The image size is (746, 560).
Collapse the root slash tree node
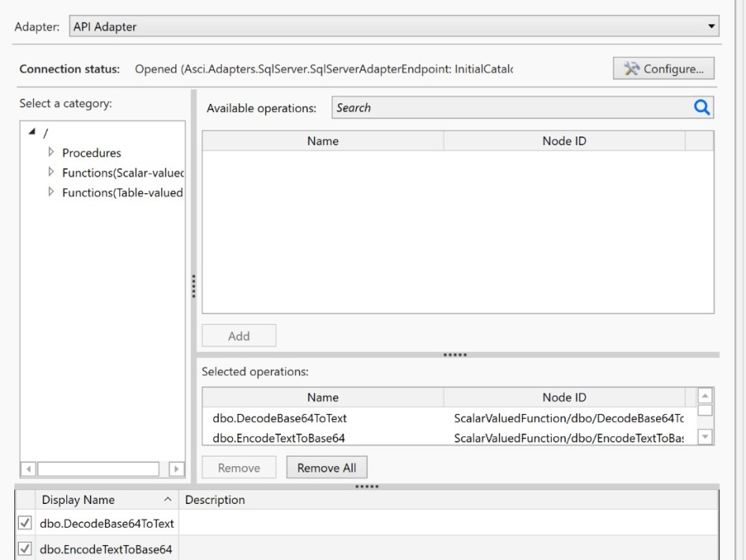tap(30, 133)
